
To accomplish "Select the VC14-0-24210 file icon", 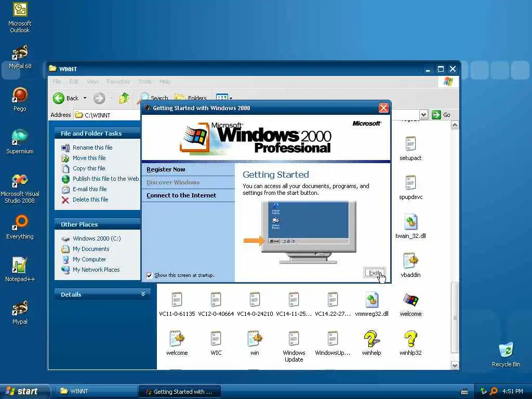I will (255, 304).
